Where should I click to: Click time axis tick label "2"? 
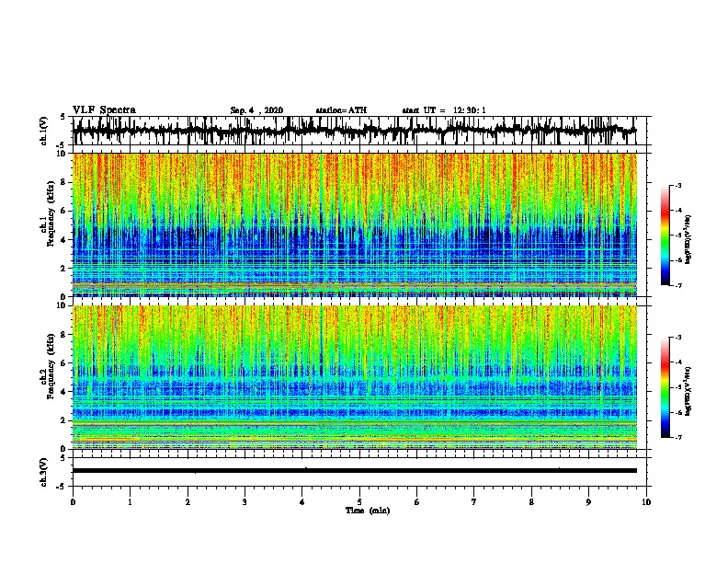(188, 502)
